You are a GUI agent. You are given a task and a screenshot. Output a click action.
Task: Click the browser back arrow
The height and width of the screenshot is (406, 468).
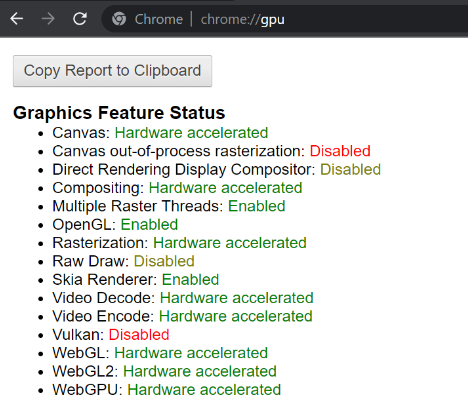(17, 19)
